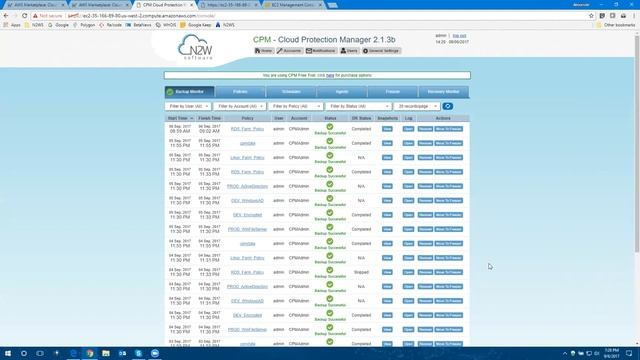Open Chrome from the taskbar
Viewport: 640px width, 360px height.
(x=90, y=353)
